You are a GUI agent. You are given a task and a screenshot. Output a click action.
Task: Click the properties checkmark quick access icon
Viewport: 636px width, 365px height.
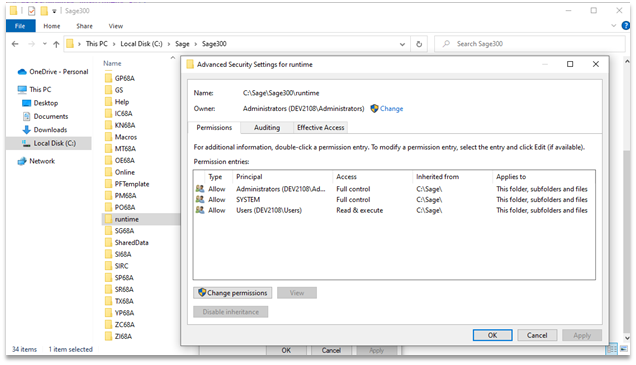(x=31, y=11)
